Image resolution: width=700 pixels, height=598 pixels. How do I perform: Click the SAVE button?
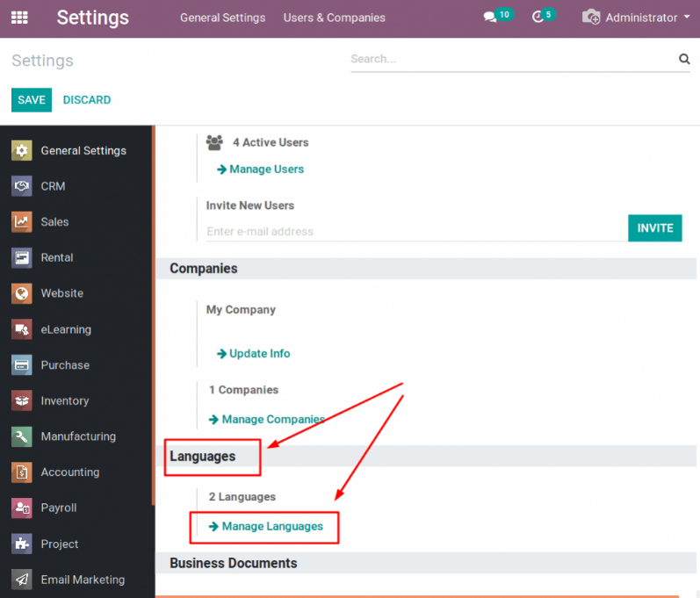(32, 100)
